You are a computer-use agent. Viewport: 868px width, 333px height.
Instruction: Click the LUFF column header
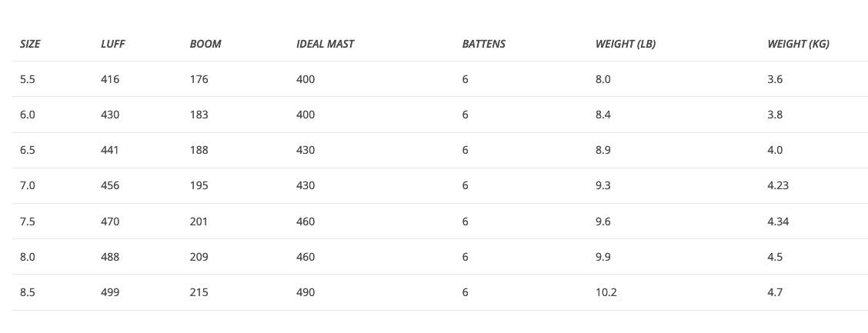(112, 44)
